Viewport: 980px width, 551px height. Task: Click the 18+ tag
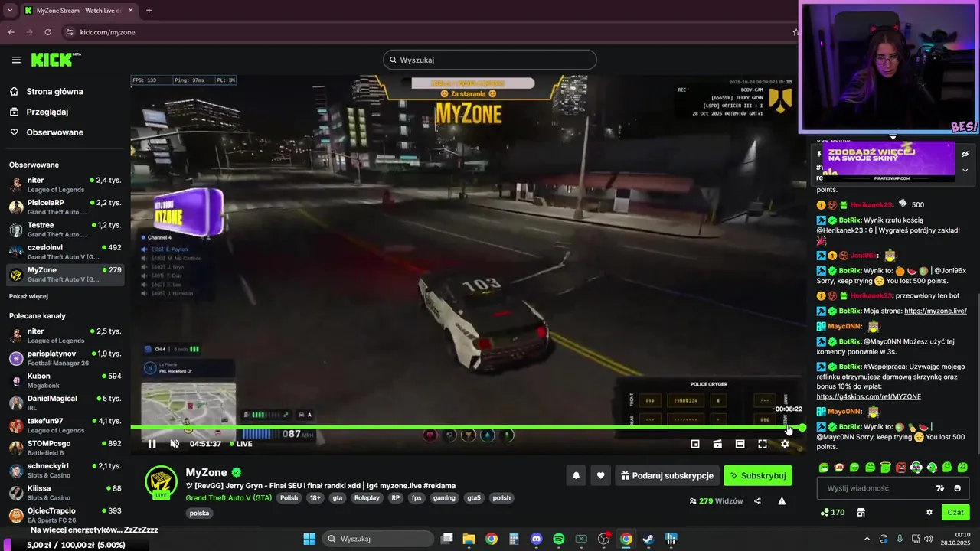point(315,497)
